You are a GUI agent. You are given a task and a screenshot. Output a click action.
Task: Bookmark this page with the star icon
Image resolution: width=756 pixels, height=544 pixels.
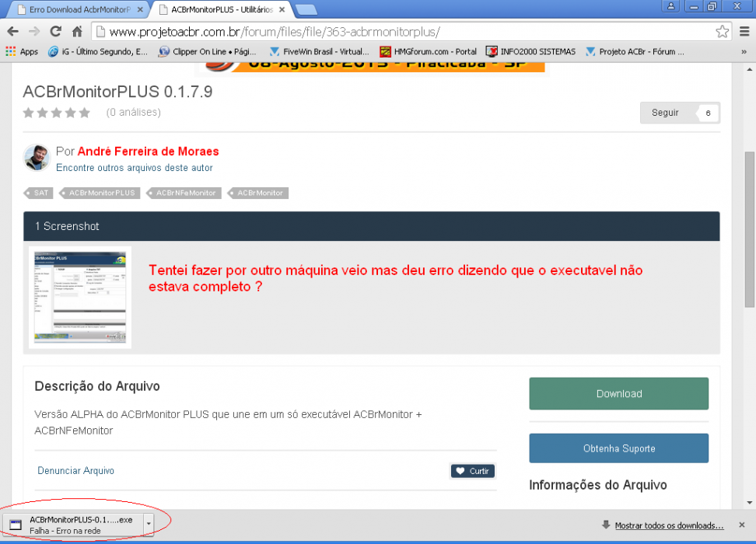722,32
